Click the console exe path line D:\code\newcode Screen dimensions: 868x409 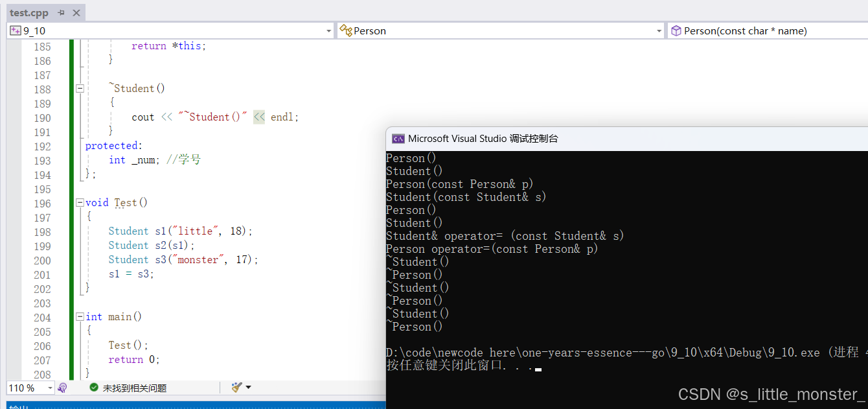click(626, 353)
